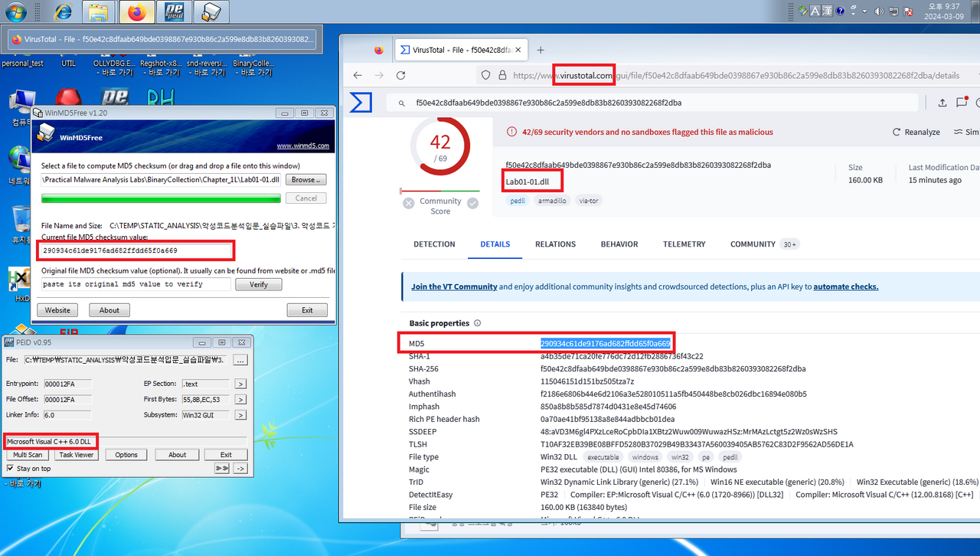Open VirusTotal notifications comment icon

(x=962, y=103)
